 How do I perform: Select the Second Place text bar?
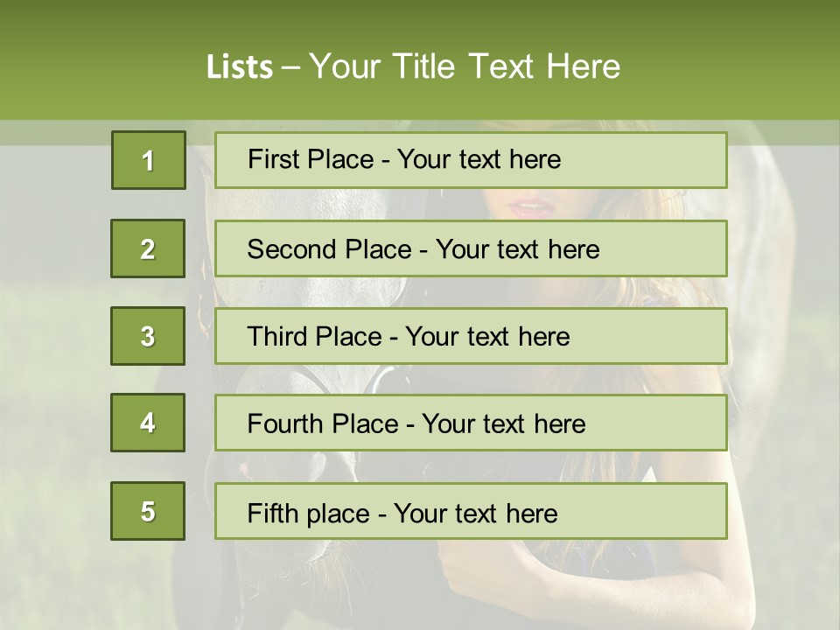pyautogui.click(x=471, y=248)
